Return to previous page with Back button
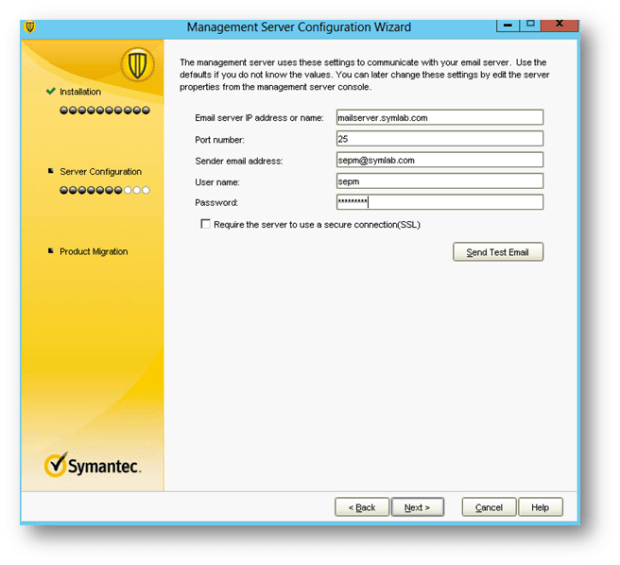Image resolution: width=620 pixels, height=565 pixels. click(361, 507)
